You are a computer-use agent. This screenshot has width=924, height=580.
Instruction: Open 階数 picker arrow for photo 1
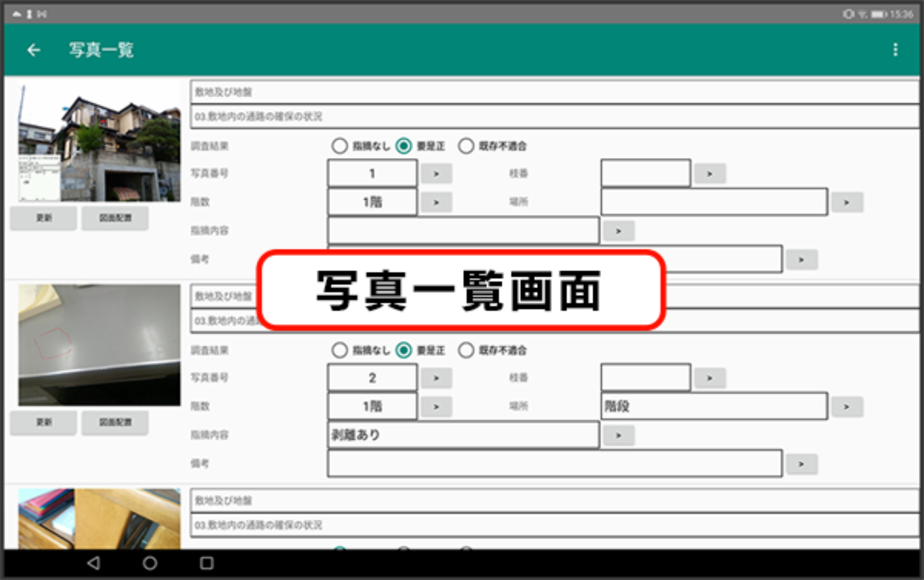click(436, 202)
